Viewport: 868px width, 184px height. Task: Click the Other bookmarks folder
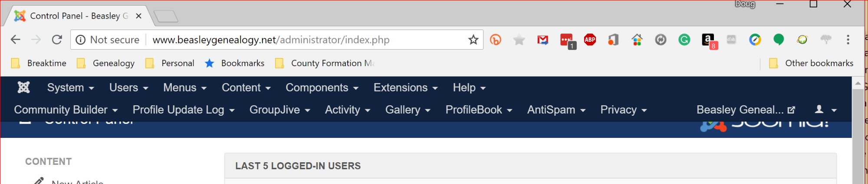[811, 63]
